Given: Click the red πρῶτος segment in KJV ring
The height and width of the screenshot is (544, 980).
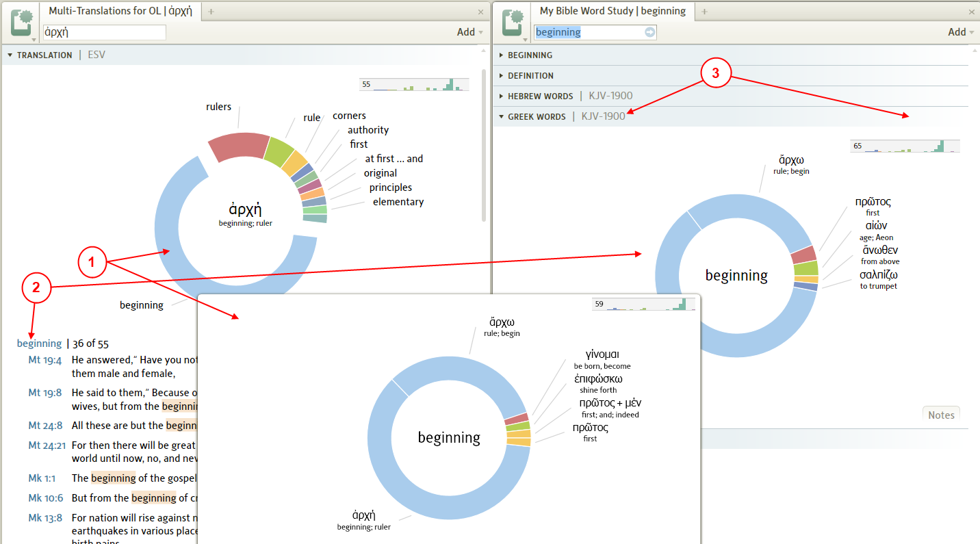Looking at the screenshot, I should (804, 255).
